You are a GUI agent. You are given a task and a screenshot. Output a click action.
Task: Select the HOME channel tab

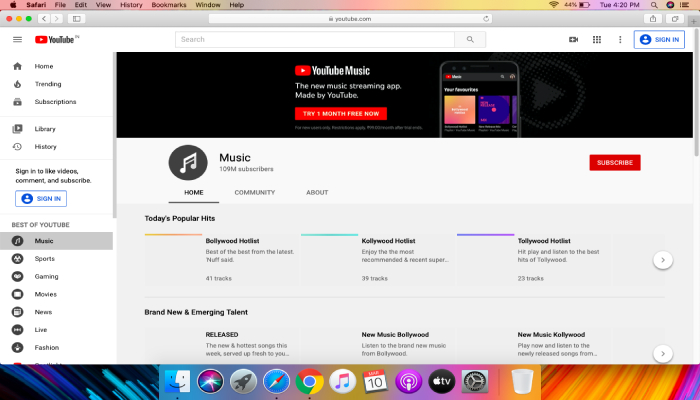click(x=194, y=192)
